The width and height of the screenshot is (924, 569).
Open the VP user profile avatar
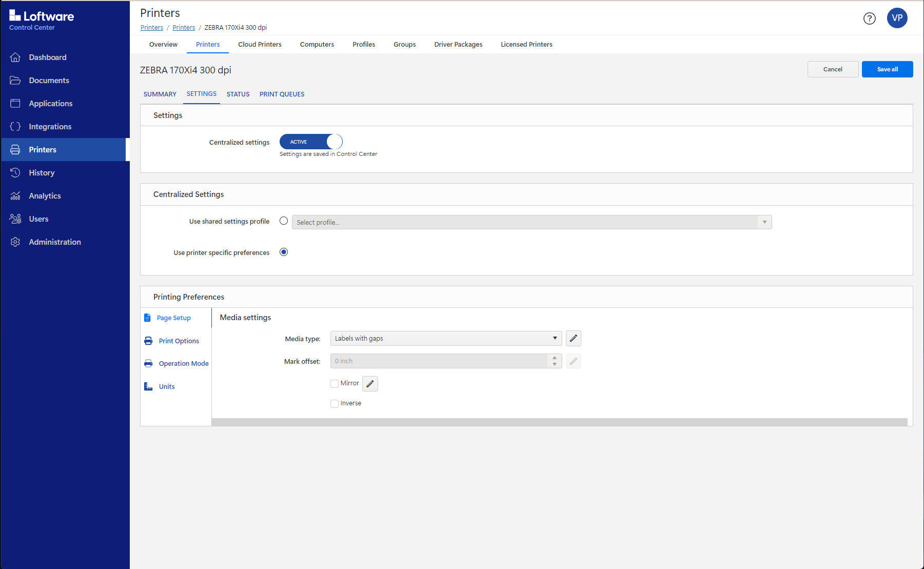897,18
